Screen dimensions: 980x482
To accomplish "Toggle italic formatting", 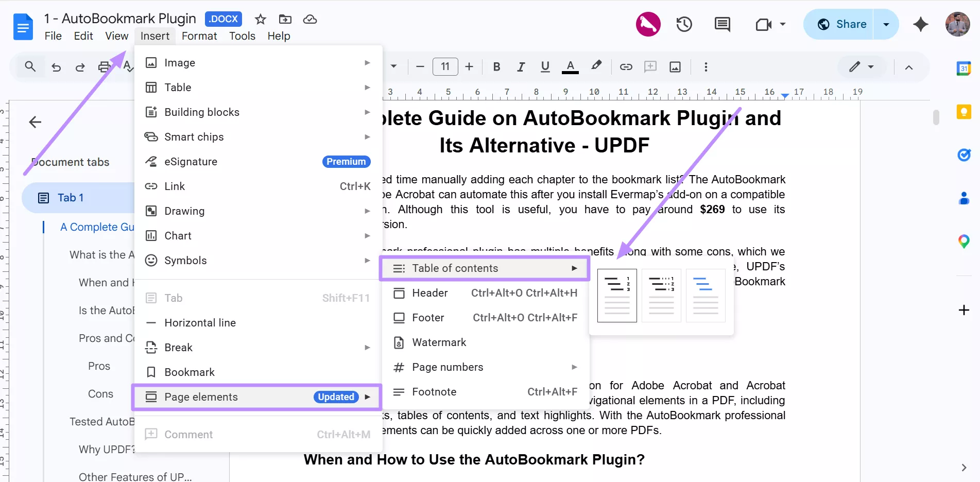I will coord(520,66).
